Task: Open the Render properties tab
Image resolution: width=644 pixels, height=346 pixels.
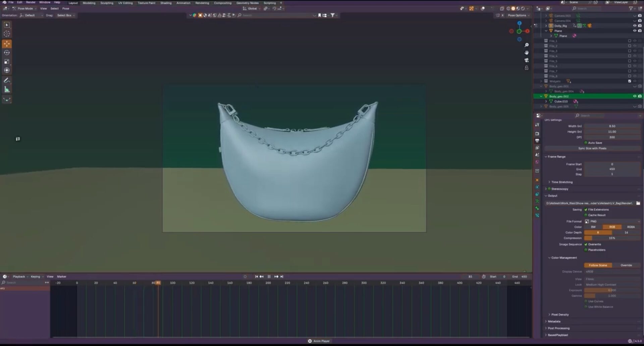Action: [x=537, y=133]
